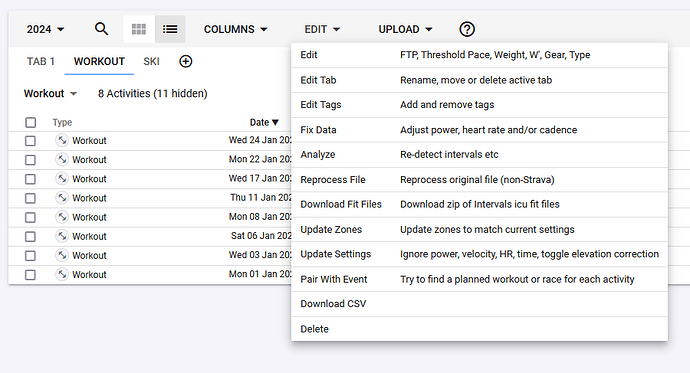Click workout icon in Mon 22 Jan row
Viewport: 690px width, 373px height.
(x=62, y=159)
